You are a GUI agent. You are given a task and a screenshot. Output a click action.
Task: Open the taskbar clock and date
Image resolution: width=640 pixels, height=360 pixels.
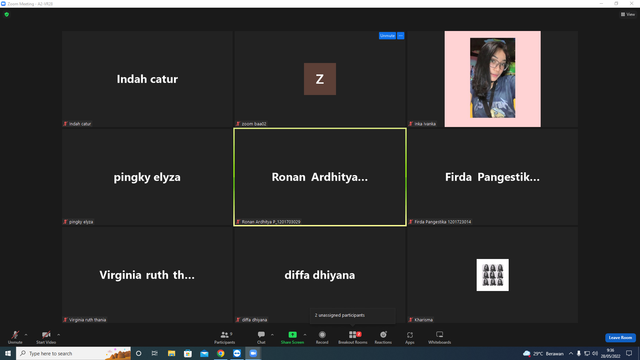click(x=610, y=353)
